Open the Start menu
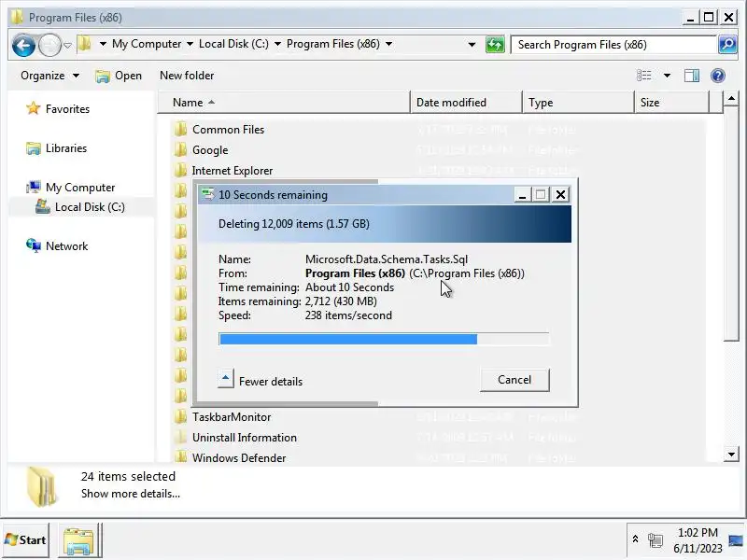Viewport: 747px width, 560px height. coord(26,540)
